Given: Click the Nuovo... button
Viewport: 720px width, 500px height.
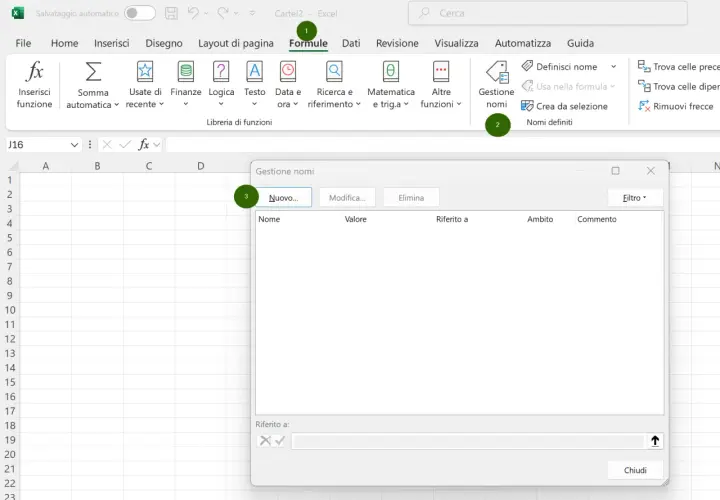Looking at the screenshot, I should pyautogui.click(x=283, y=198).
